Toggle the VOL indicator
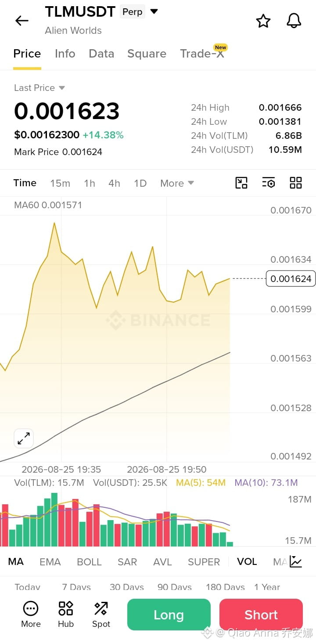This screenshot has height=644, width=316. (247, 561)
